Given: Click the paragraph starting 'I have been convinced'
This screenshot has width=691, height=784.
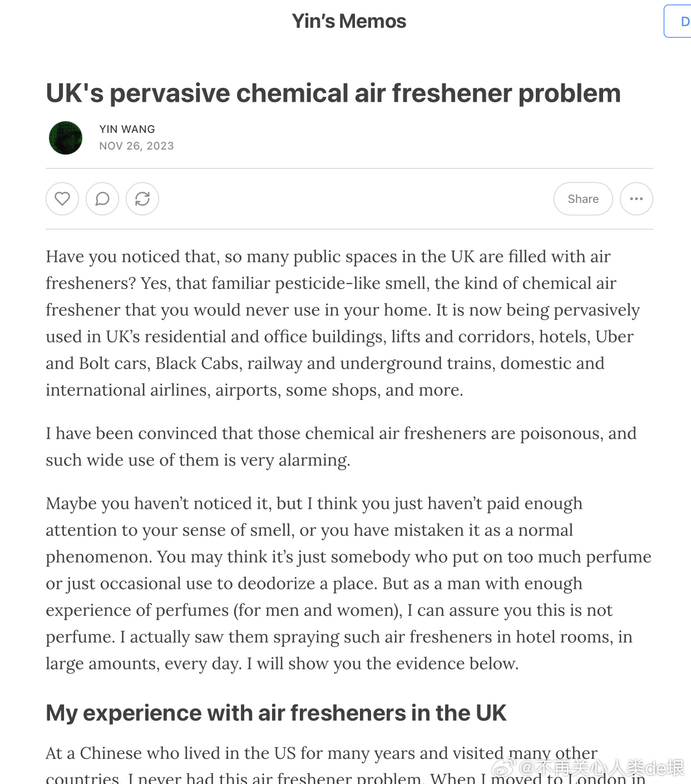Looking at the screenshot, I should 339,446.
